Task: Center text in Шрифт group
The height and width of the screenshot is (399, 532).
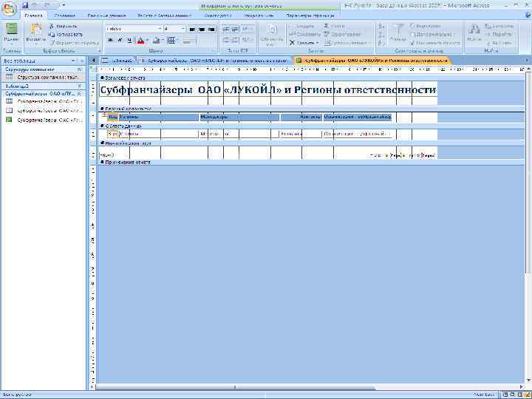Action: (202, 30)
